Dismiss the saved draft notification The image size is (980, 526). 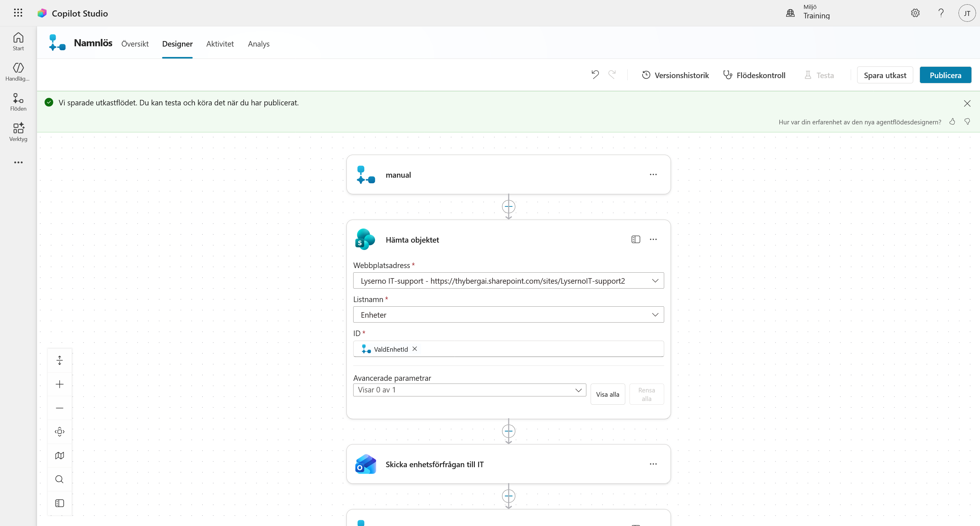point(967,104)
